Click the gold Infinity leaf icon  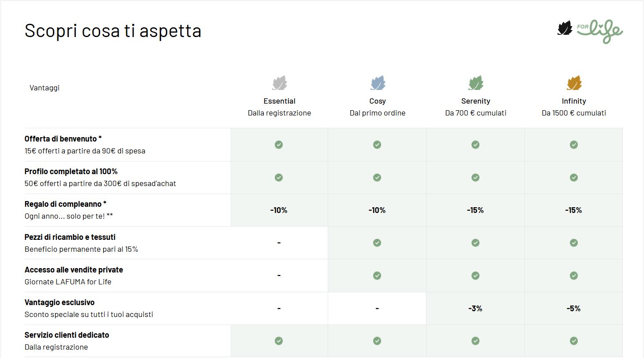(574, 83)
